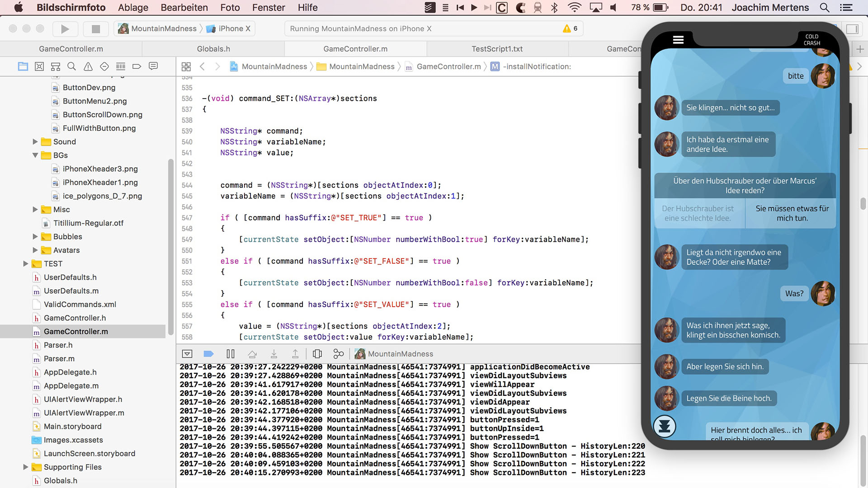Collapse the BGs folder
The width and height of the screenshot is (868, 488).
pyautogui.click(x=35, y=155)
